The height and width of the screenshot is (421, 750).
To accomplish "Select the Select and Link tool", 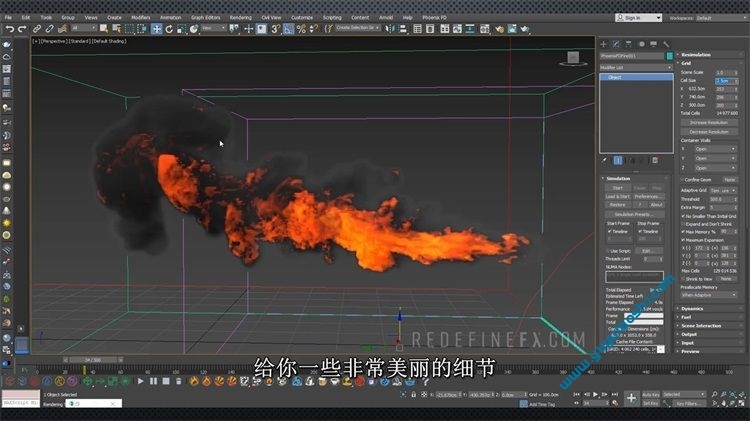I will (37, 29).
